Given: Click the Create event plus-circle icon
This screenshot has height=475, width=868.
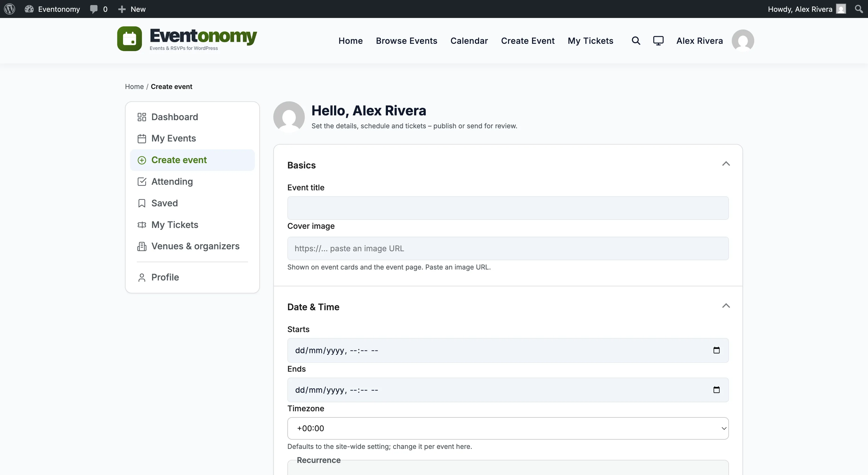Looking at the screenshot, I should click(142, 160).
